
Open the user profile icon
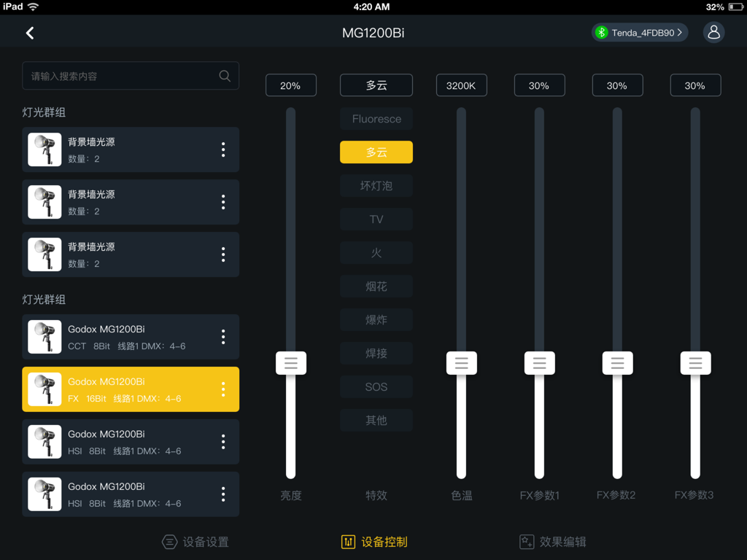713,32
